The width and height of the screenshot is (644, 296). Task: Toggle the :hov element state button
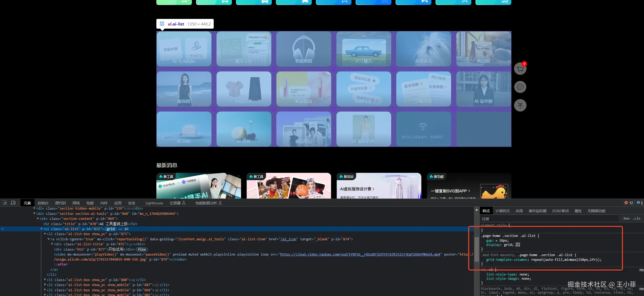coord(626,219)
